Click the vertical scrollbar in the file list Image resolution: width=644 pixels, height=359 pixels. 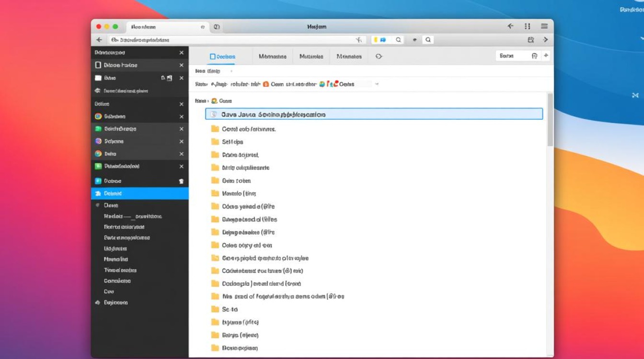550,120
